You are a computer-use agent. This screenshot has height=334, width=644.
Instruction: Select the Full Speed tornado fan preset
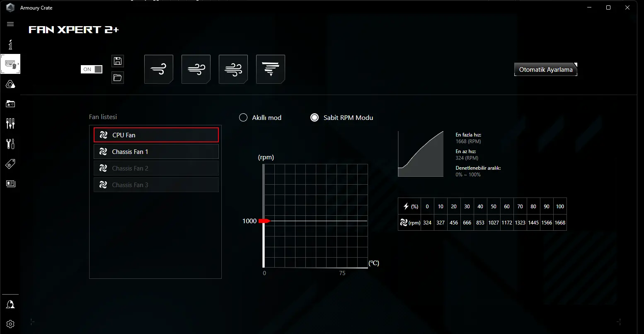coord(271,69)
